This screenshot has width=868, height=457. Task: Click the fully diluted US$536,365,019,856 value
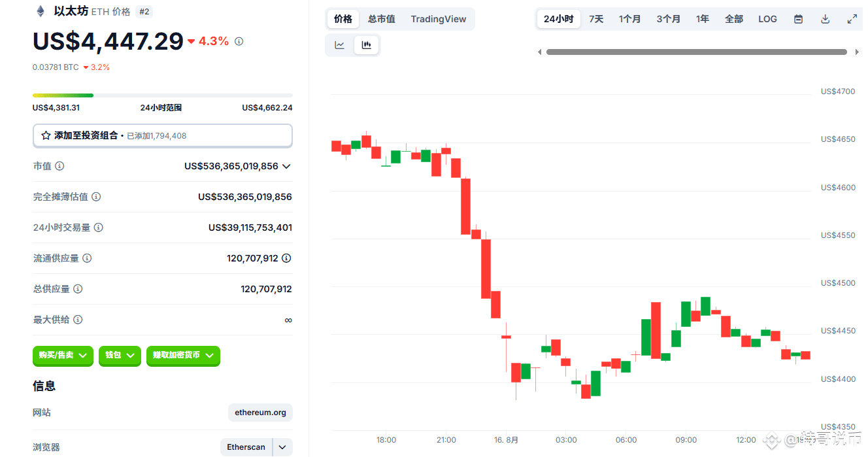click(245, 197)
